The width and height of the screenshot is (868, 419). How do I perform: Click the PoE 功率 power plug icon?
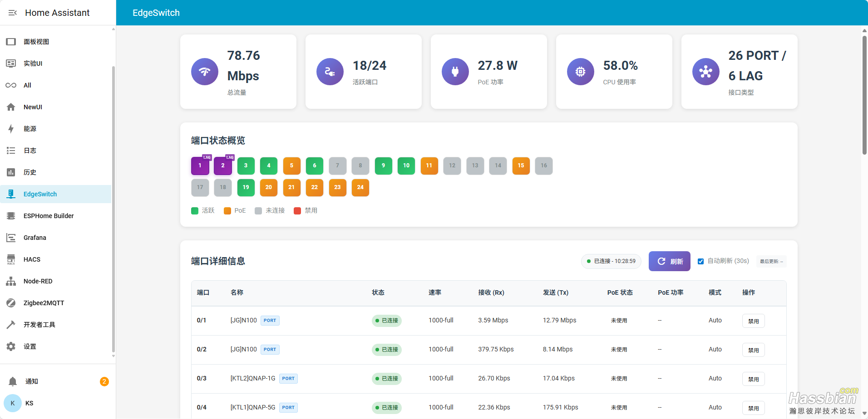[455, 72]
